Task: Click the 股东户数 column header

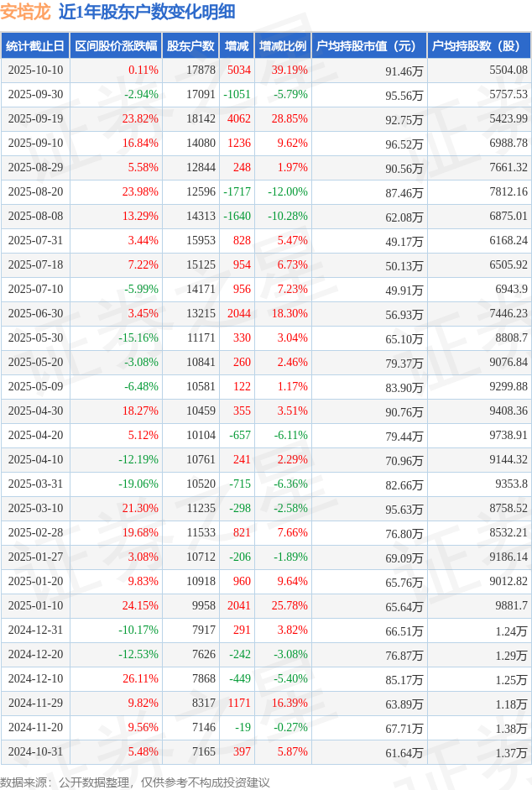Action: (190, 46)
